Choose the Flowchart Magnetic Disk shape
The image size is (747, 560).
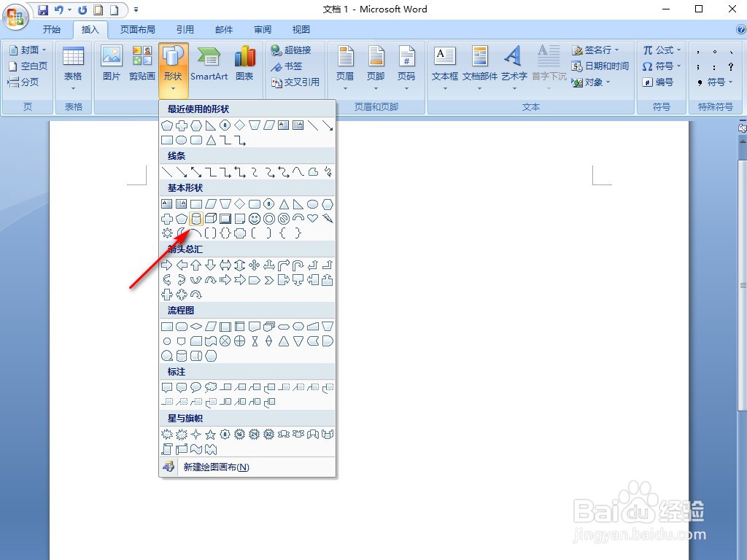tap(182, 356)
